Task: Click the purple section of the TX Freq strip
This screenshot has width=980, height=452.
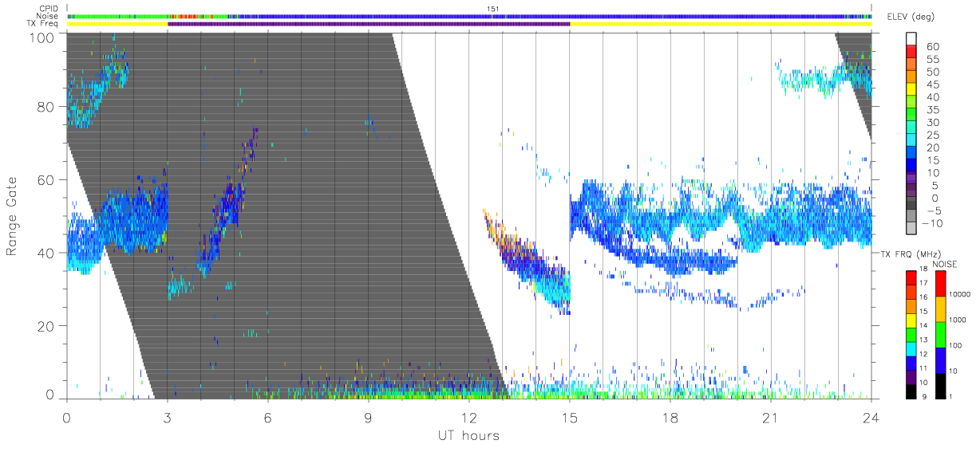Action: click(x=369, y=24)
